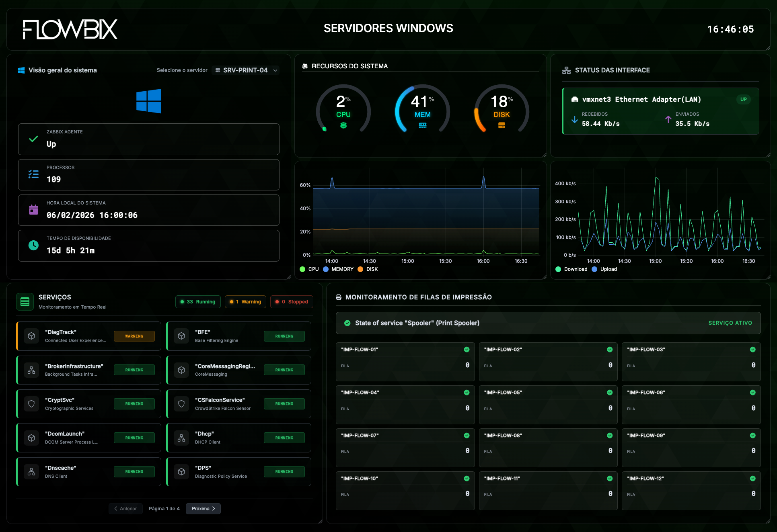Screen dimensions: 777x532
Task: Click the CPU 2% gauge
Action: click(343, 108)
